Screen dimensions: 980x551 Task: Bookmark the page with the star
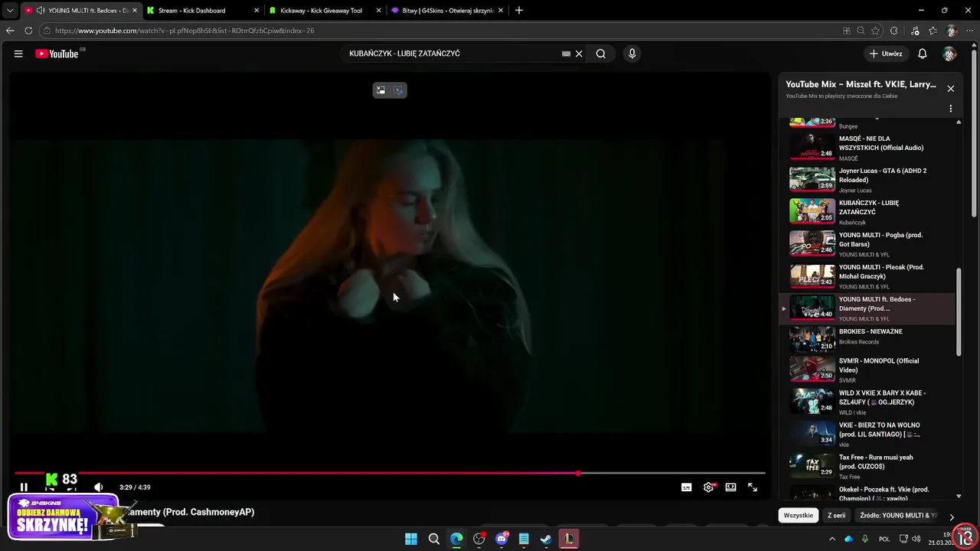(x=877, y=31)
